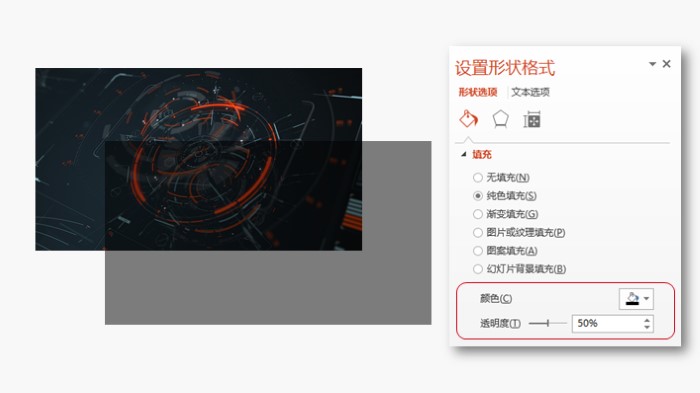Collapse the 填充 section triangle

click(x=464, y=155)
